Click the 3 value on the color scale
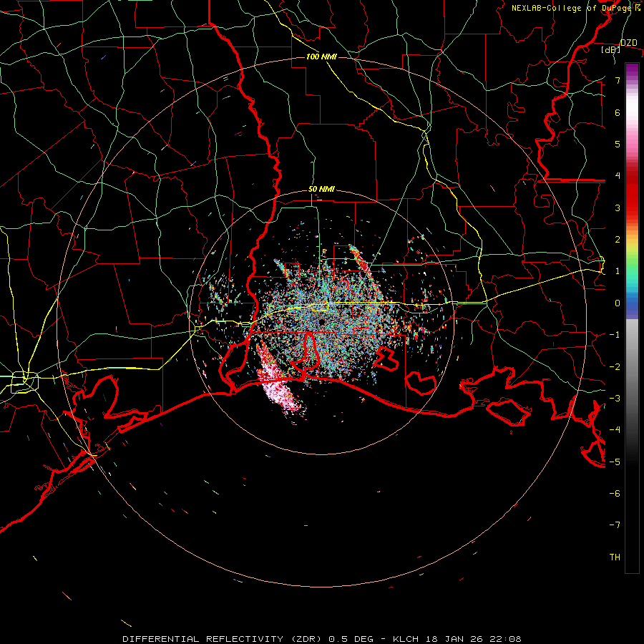644x644 pixels. click(x=618, y=208)
